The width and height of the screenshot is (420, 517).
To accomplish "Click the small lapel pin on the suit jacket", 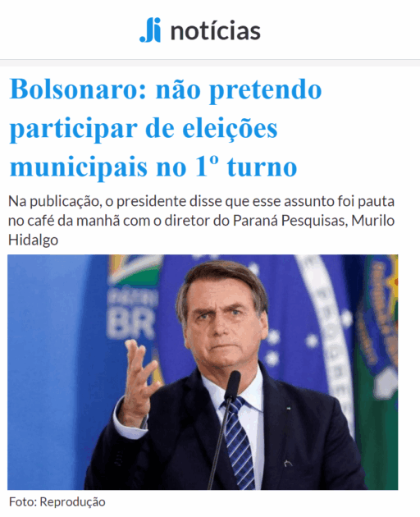I will (289, 408).
